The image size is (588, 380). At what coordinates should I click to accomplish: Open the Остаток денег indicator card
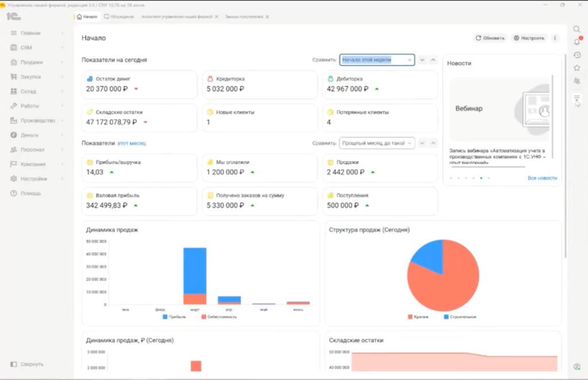(x=139, y=85)
